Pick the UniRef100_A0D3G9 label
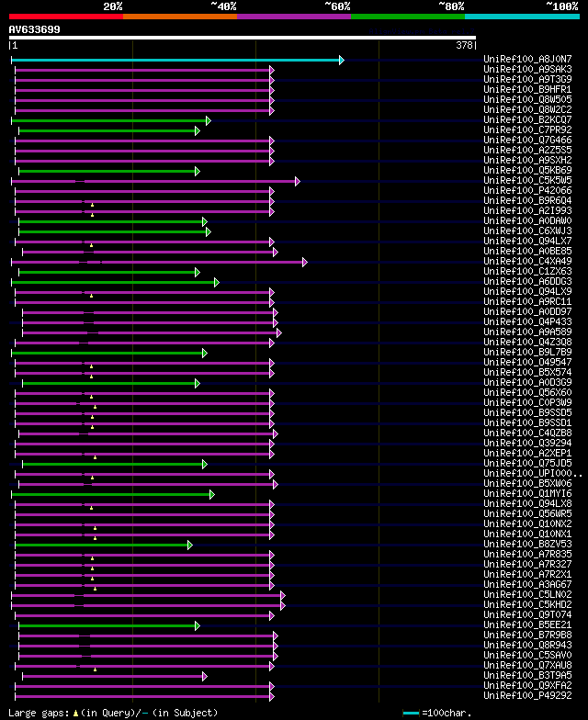The height and width of the screenshot is (720, 588). [x=527, y=382]
